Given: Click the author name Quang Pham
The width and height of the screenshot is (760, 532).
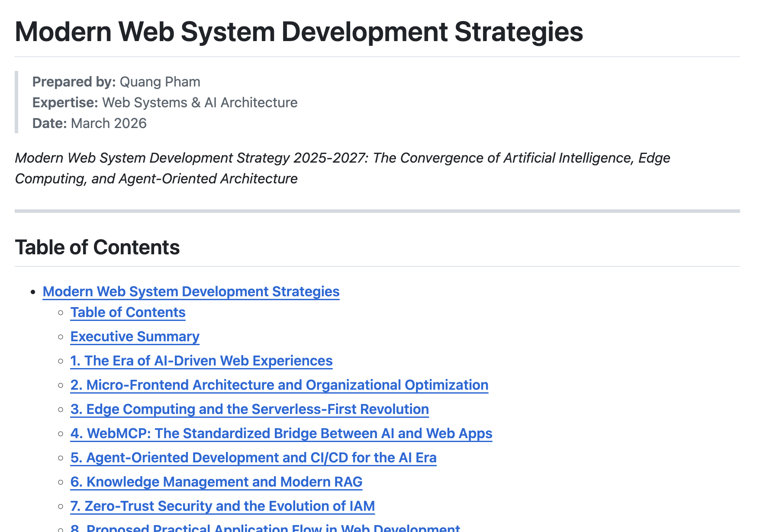Looking at the screenshot, I should click(x=160, y=82).
